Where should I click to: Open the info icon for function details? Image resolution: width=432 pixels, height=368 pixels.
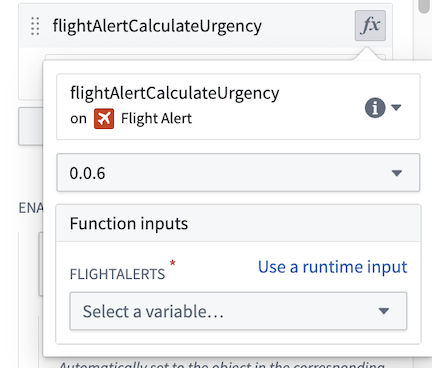(375, 108)
